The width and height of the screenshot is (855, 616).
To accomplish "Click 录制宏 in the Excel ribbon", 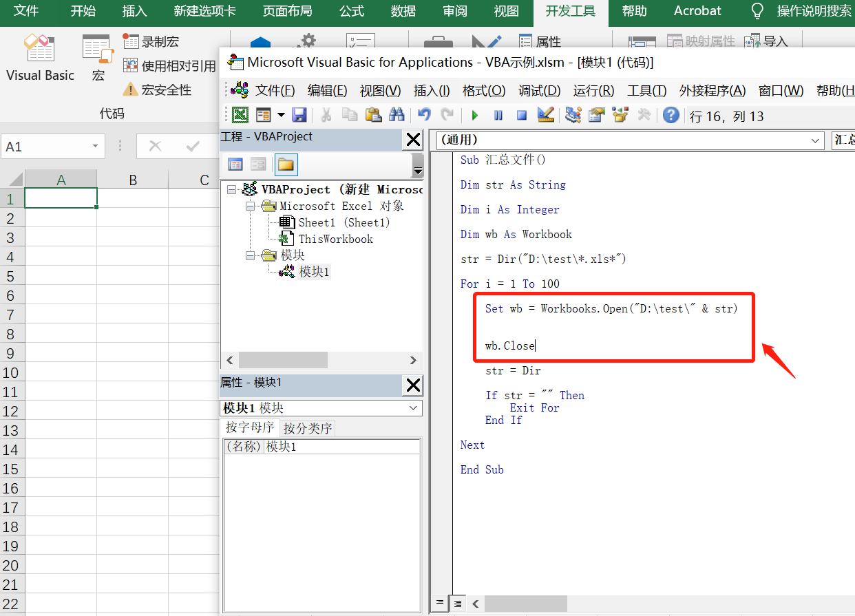I will point(151,42).
